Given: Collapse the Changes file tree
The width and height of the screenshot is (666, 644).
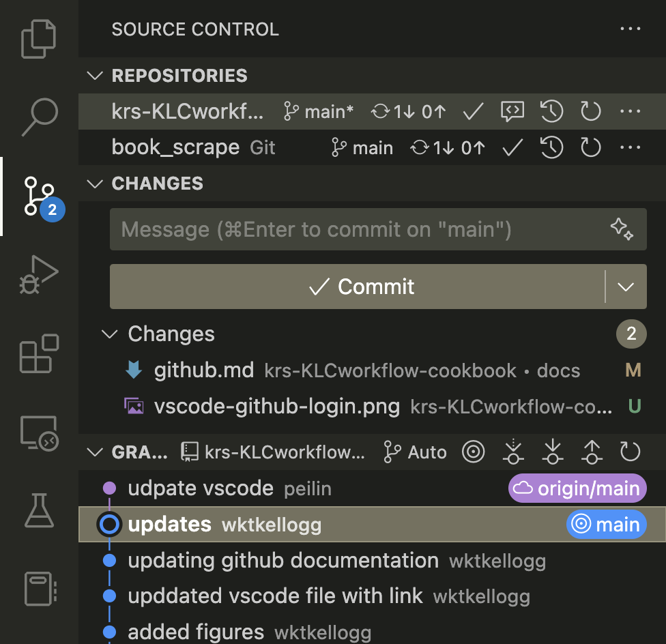Looking at the screenshot, I should (x=110, y=334).
